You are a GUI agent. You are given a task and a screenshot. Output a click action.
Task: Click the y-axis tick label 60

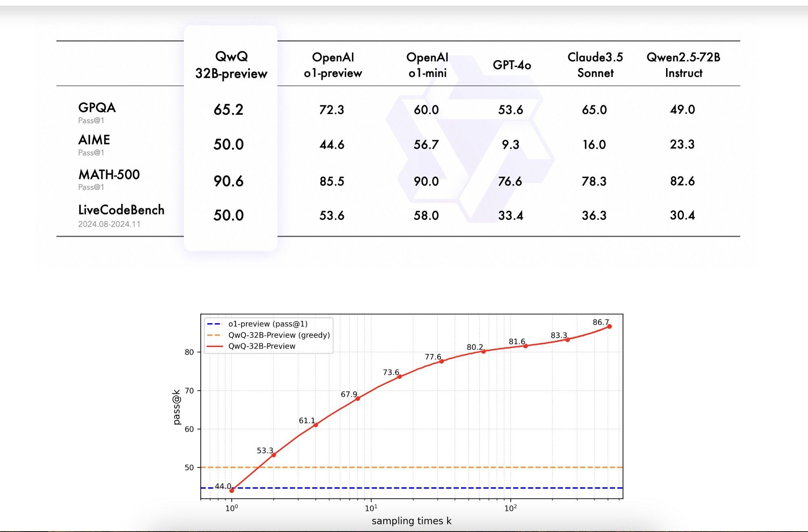(189, 429)
